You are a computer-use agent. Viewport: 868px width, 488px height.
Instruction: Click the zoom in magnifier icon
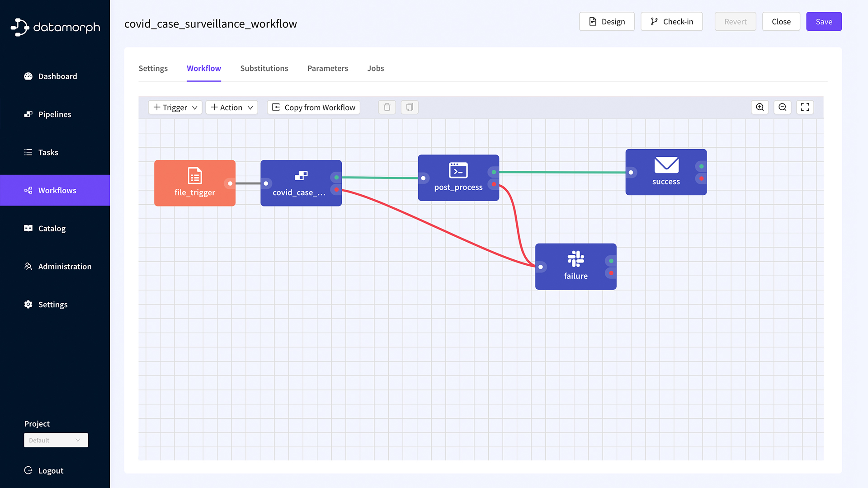(760, 107)
